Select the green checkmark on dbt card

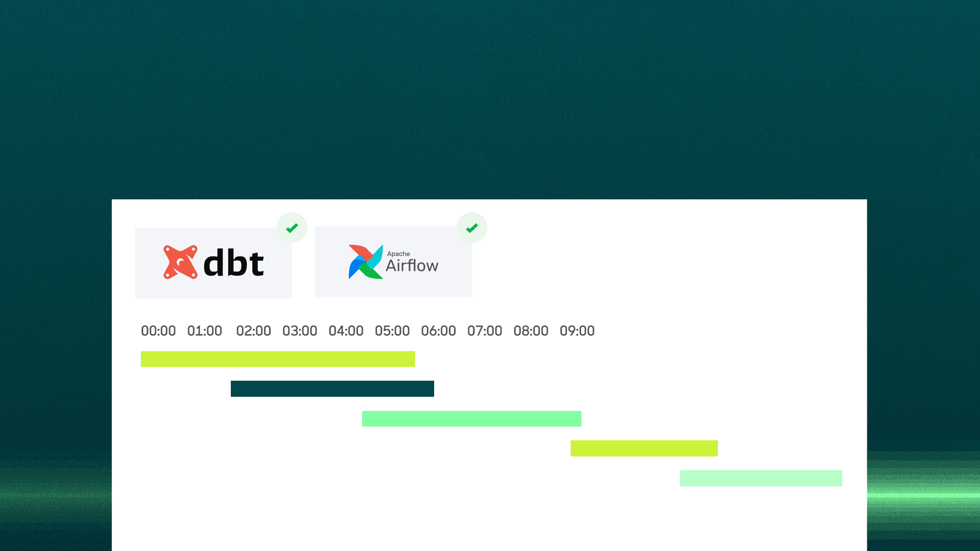[292, 227]
